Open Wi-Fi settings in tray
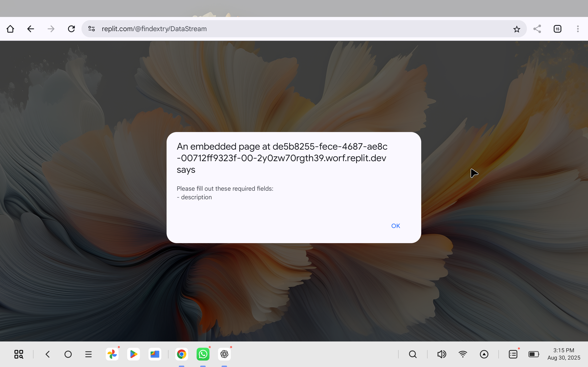 tap(463, 354)
